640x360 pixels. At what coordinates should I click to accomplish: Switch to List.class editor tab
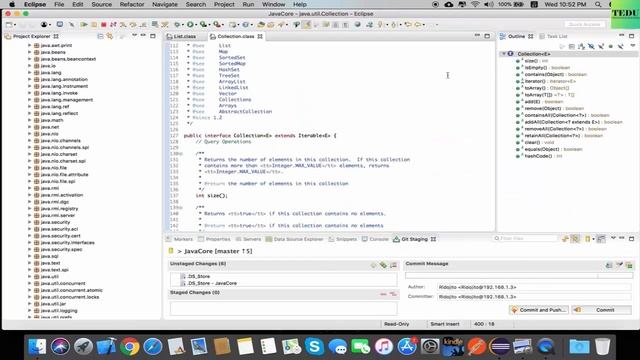pyautogui.click(x=181, y=36)
